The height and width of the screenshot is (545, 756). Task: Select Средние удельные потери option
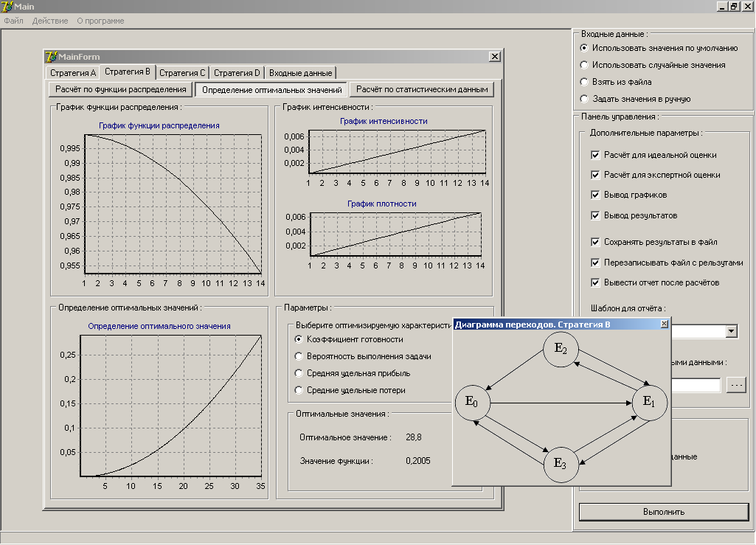tap(350, 390)
